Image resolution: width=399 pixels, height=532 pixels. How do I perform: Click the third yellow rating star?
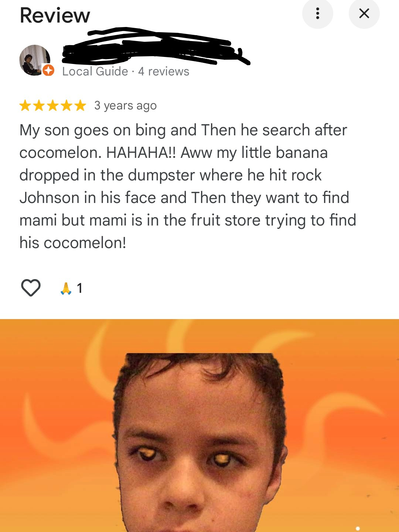point(53,106)
